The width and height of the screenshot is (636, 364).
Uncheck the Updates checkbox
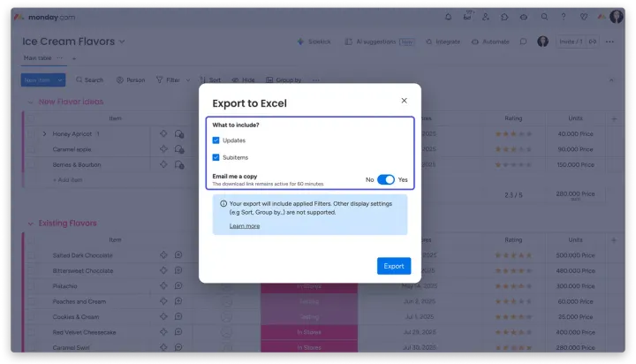tap(216, 140)
